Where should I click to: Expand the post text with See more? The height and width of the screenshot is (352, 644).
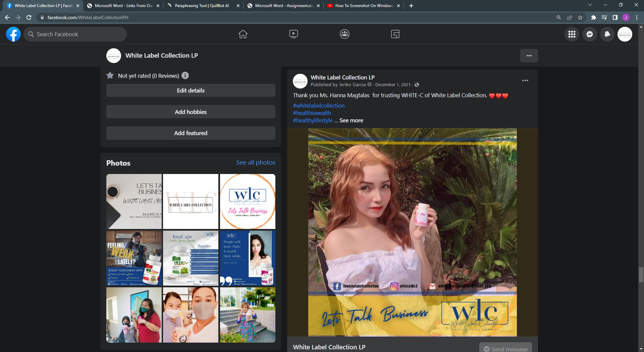coord(351,120)
